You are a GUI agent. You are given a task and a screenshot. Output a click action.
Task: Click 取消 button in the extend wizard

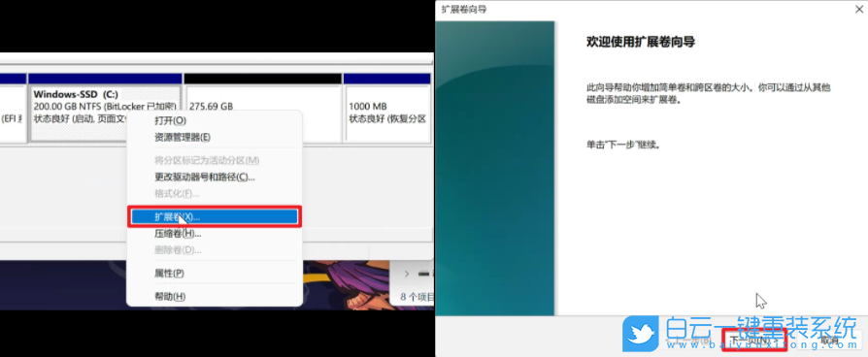tap(829, 341)
